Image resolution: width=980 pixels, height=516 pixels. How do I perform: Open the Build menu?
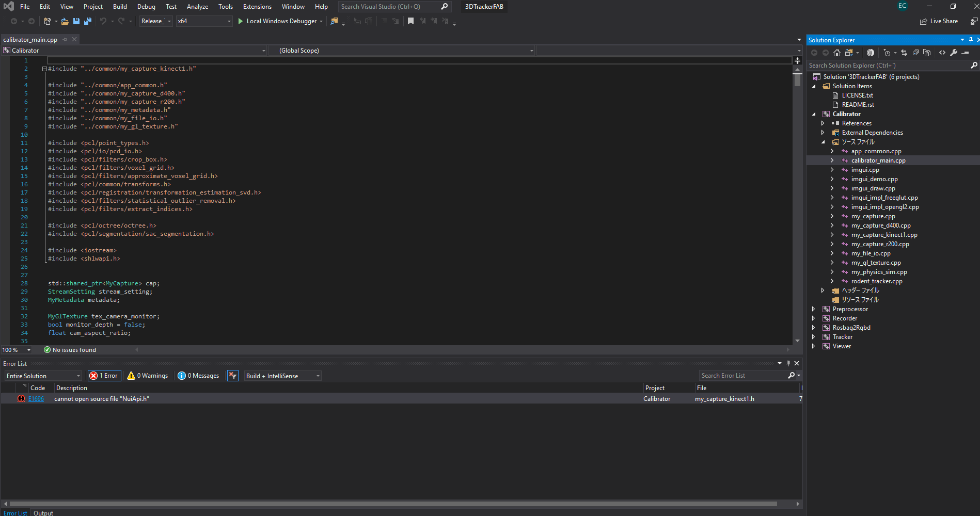[x=120, y=7]
